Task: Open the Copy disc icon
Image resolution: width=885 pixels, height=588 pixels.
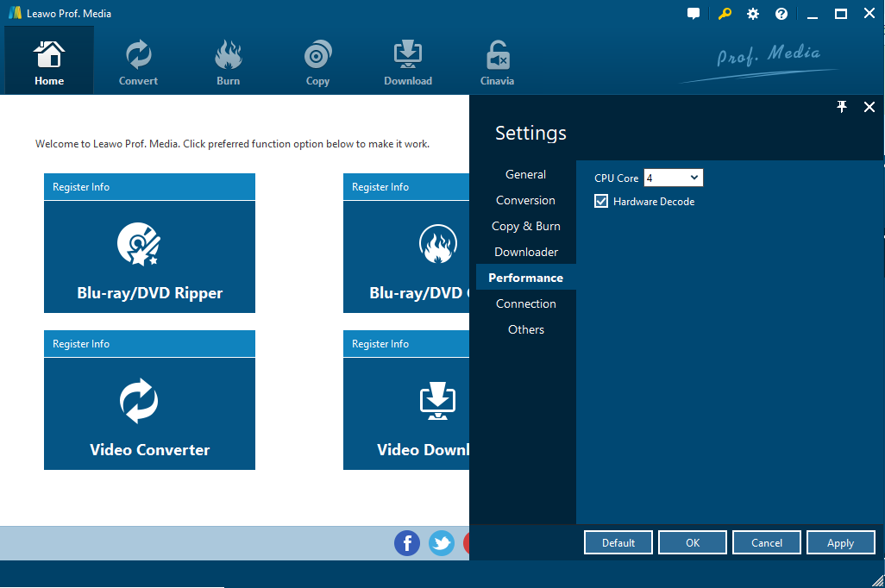Action: pos(317,60)
